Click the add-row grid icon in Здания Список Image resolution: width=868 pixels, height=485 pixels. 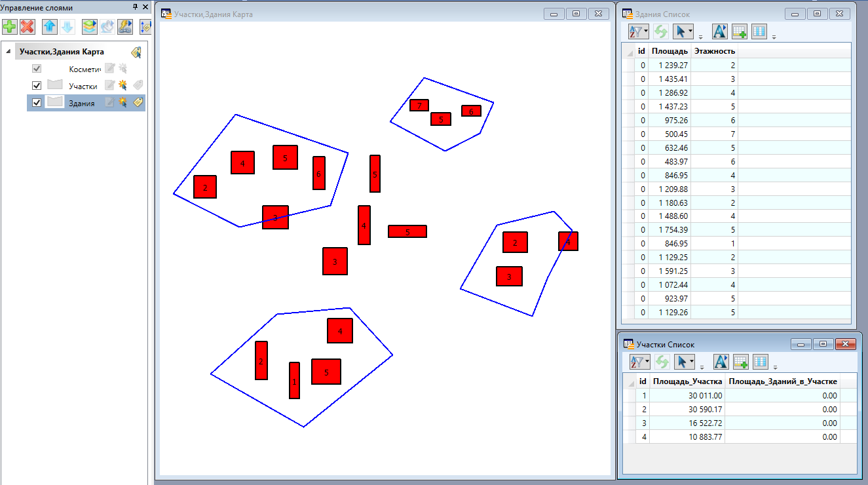click(740, 31)
